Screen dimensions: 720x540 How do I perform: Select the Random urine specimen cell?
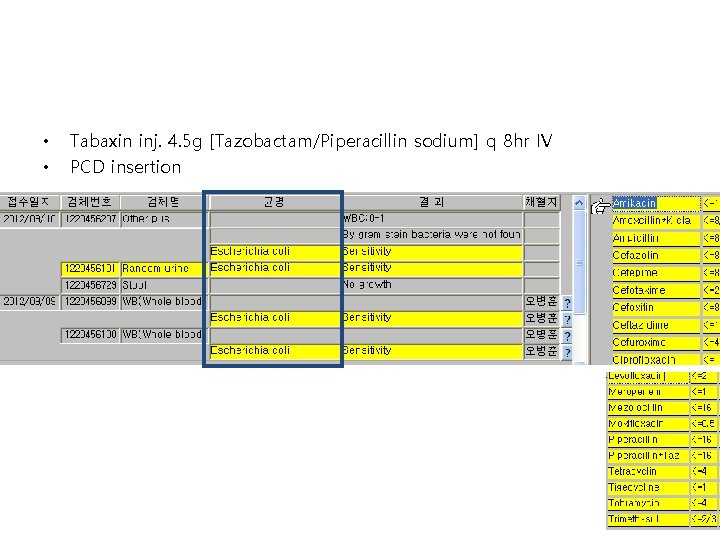point(162,269)
